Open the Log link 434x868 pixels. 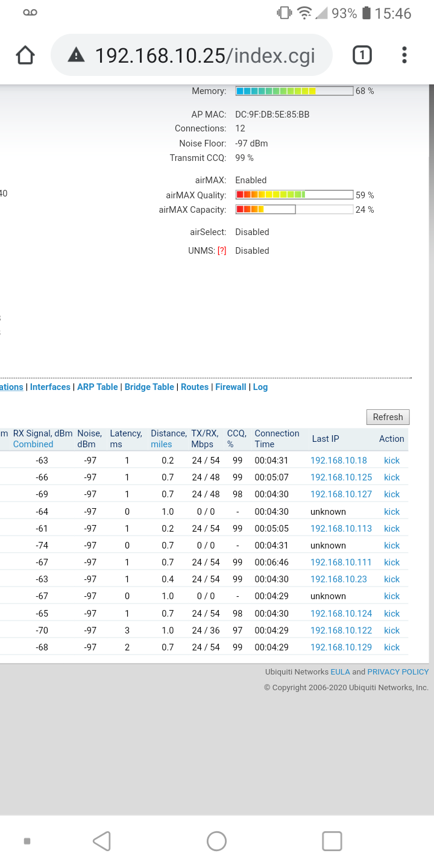[x=260, y=387]
